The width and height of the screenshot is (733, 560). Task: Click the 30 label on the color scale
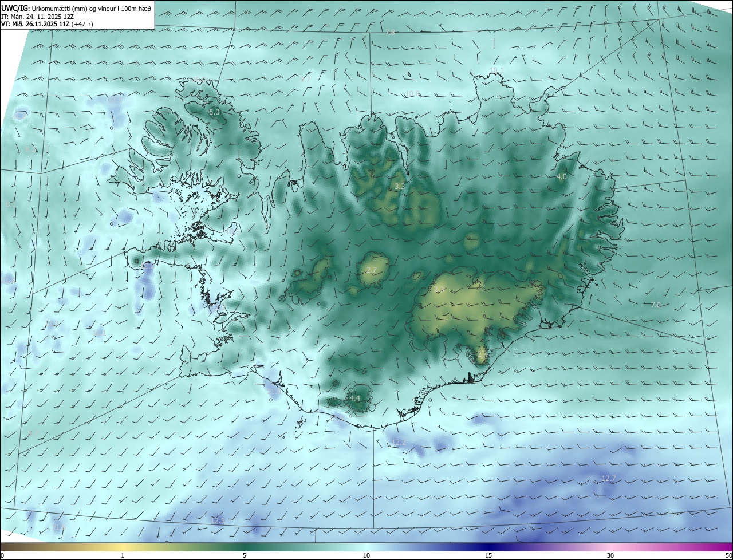click(x=610, y=555)
